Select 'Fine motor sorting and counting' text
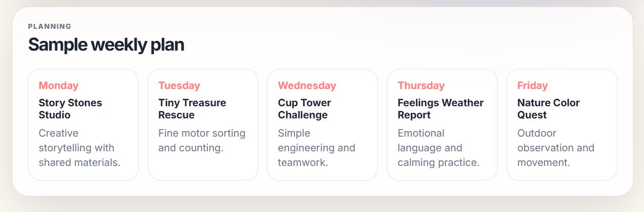 coord(202,141)
